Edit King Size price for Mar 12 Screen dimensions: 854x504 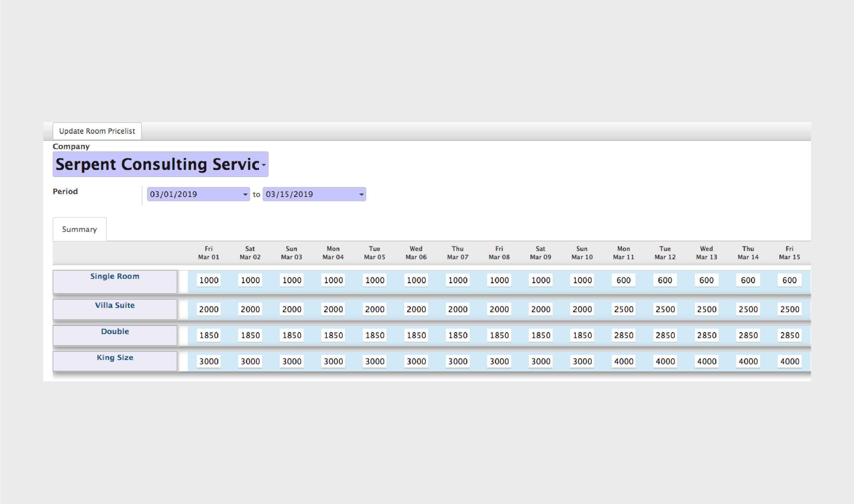(665, 361)
